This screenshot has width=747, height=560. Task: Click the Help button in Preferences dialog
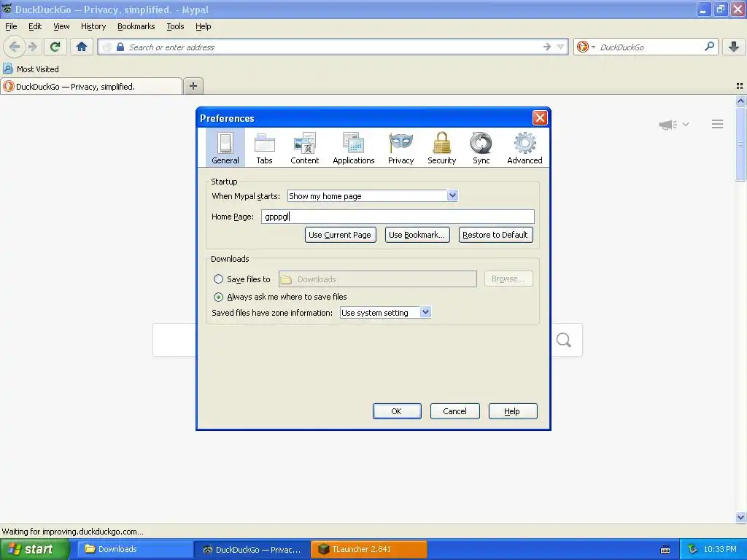(x=513, y=411)
